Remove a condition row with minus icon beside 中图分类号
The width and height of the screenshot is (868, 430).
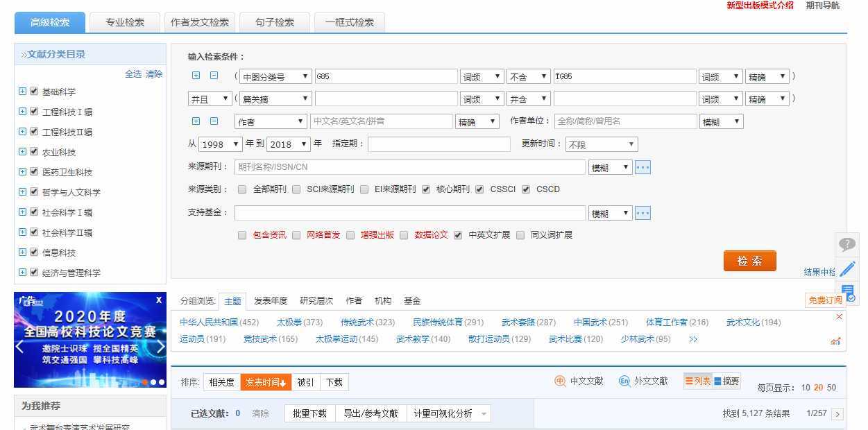[x=214, y=76]
